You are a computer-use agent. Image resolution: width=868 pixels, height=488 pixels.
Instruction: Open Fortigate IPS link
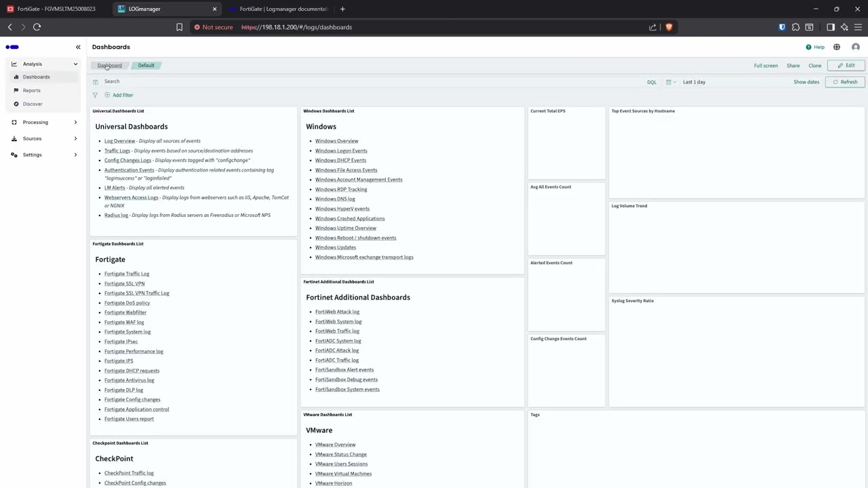click(119, 361)
